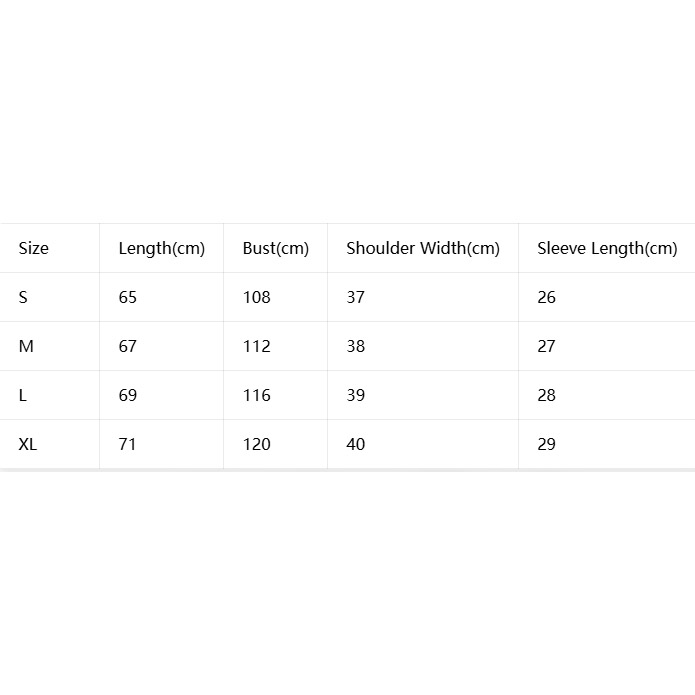This screenshot has height=695, width=695.
Task: Click the sleeve length value 26
Action: (x=547, y=297)
